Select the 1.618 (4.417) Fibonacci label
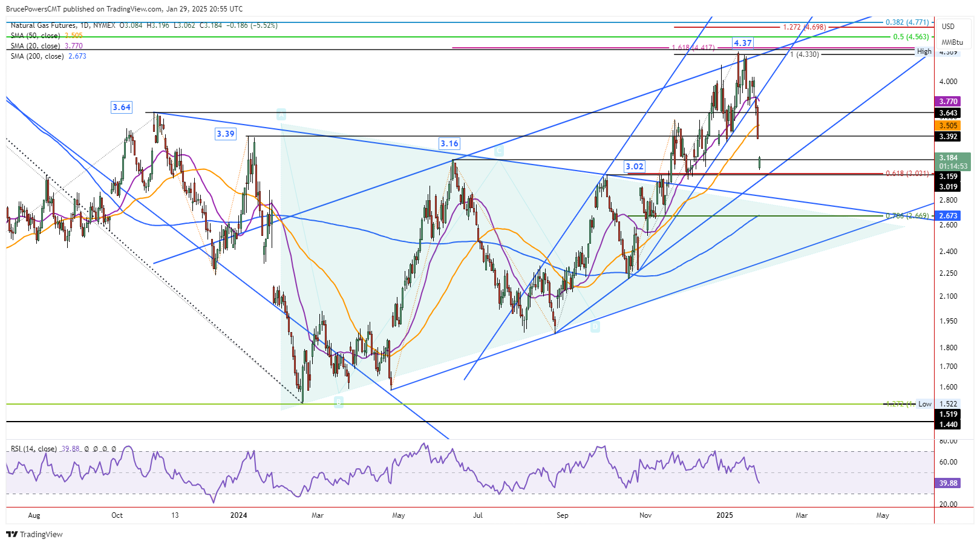 [x=693, y=48]
